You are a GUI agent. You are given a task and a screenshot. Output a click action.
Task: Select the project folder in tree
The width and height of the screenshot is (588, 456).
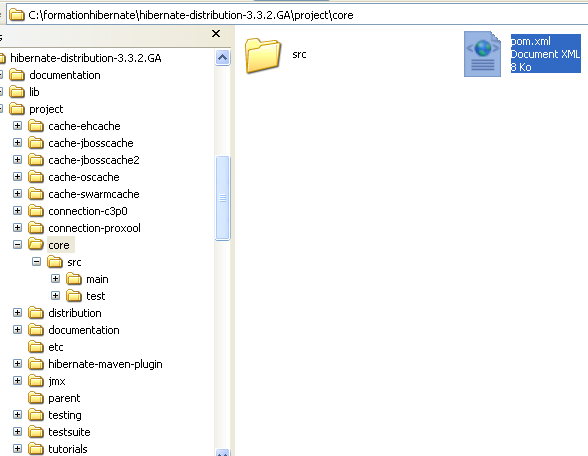tap(46, 109)
